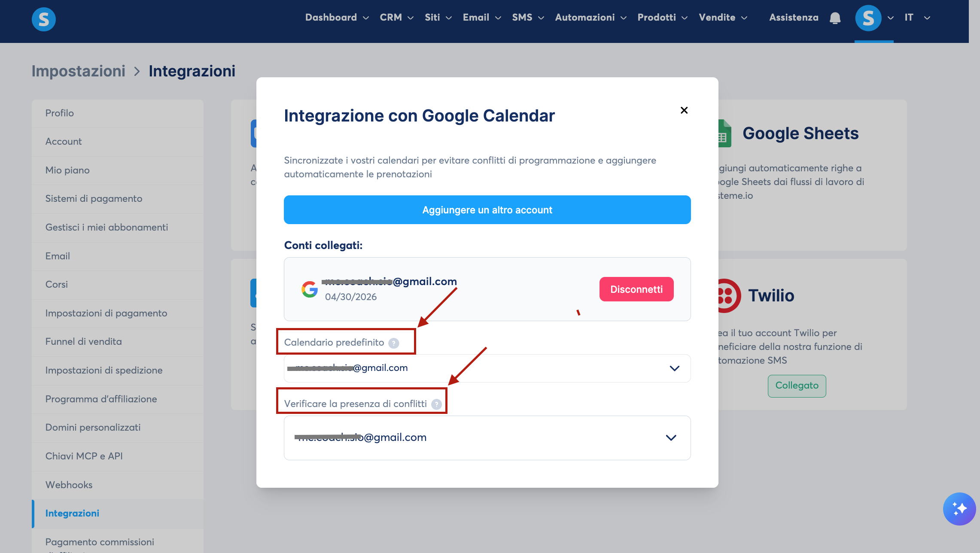Open Domini personalizzati

click(x=118, y=428)
